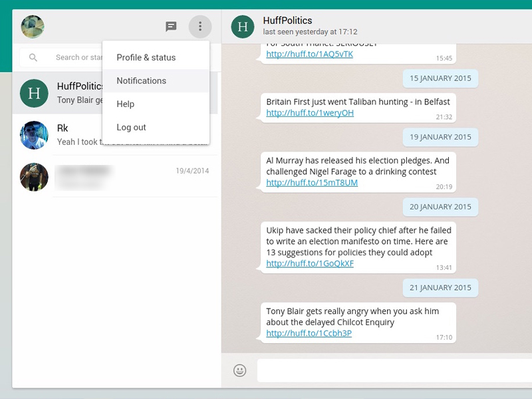Image resolution: width=532 pixels, height=399 pixels.
Task: Click HuffPolitics avatar in chat header
Action: pyautogui.click(x=243, y=27)
